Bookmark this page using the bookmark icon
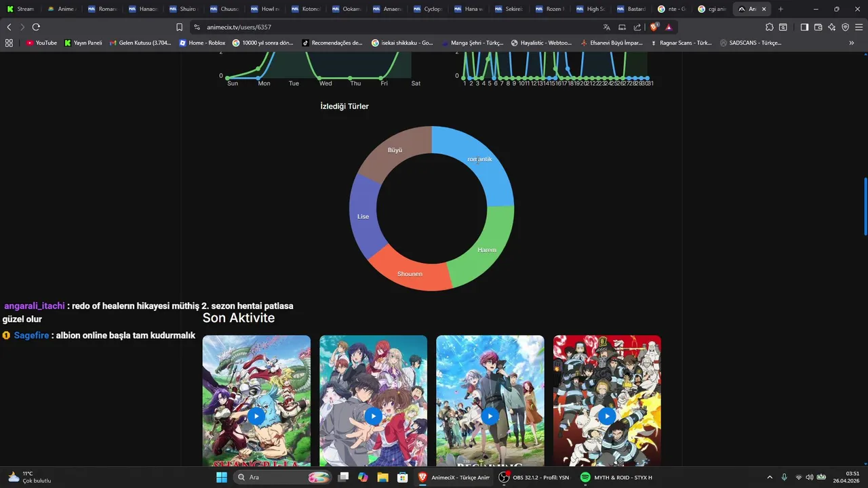The image size is (868, 488). point(179,27)
